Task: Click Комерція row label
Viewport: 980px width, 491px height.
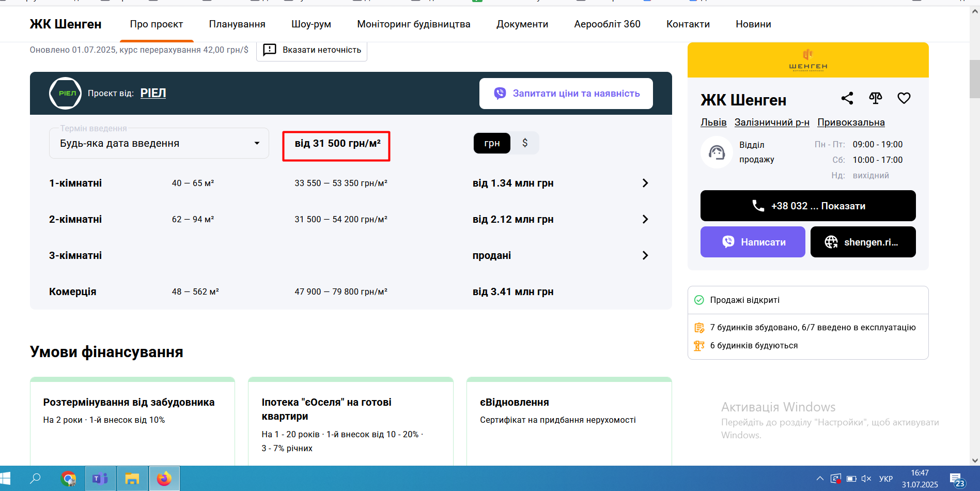Action: (x=73, y=291)
